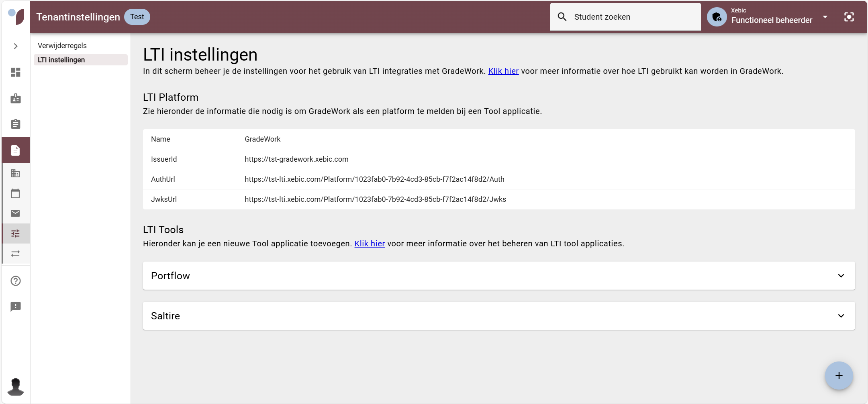Follow the Klik hier link under LTI Tools
The image size is (868, 404).
(x=370, y=244)
